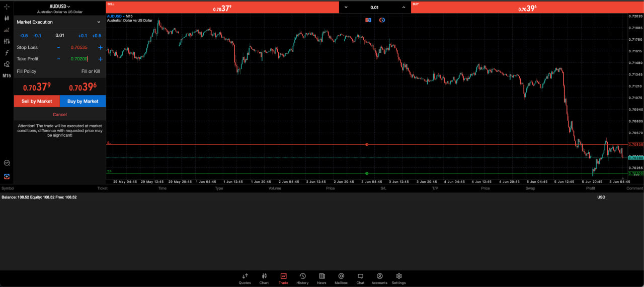
Task: Click the Symbol column header
Action: point(8,188)
